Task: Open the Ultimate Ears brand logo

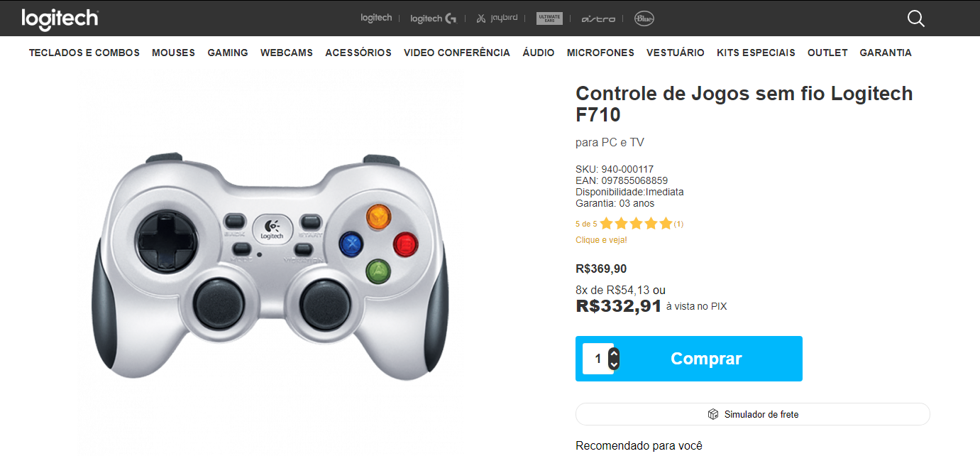Action: coord(549,18)
